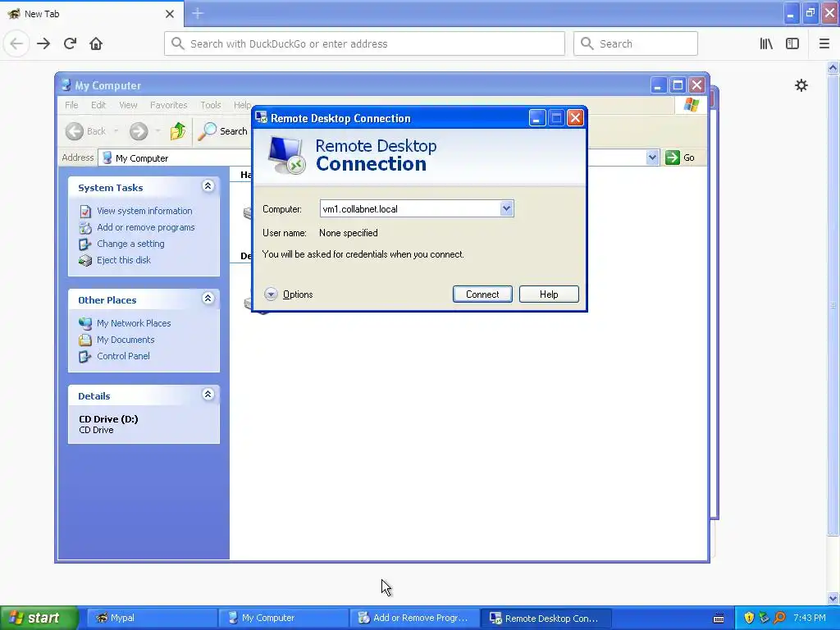
Task: Click the orange magnifier tray icon
Action: 779,618
